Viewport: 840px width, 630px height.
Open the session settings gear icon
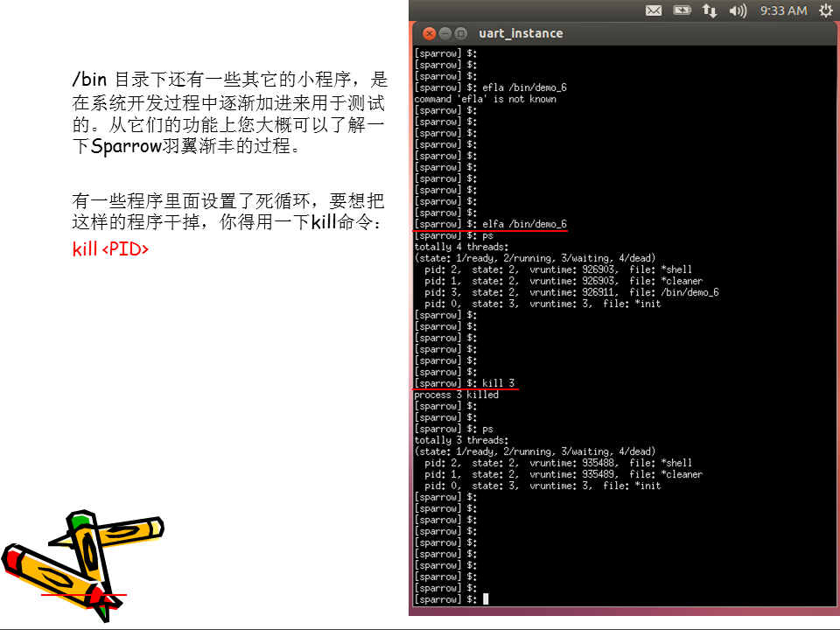[x=824, y=10]
